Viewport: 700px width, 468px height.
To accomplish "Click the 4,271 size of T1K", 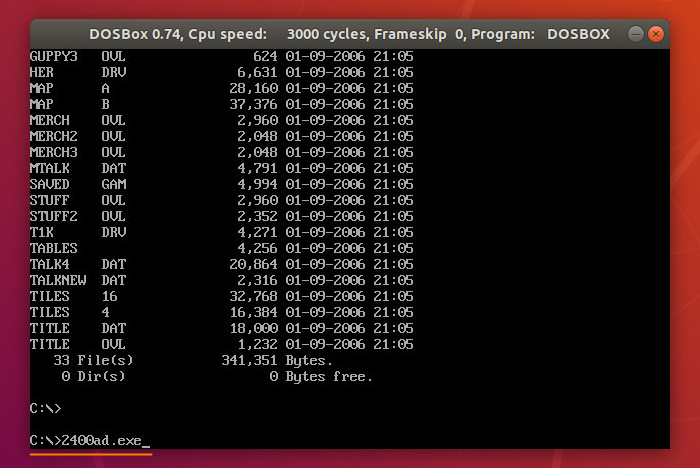I will tap(257, 232).
